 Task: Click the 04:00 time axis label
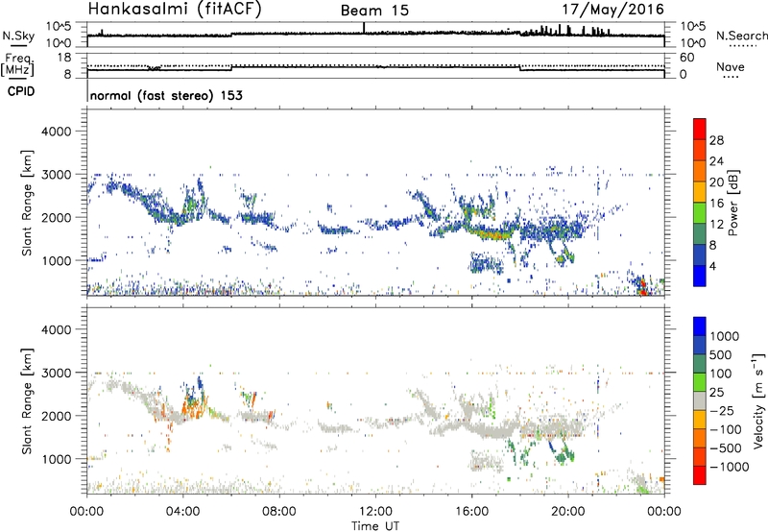[x=182, y=512]
